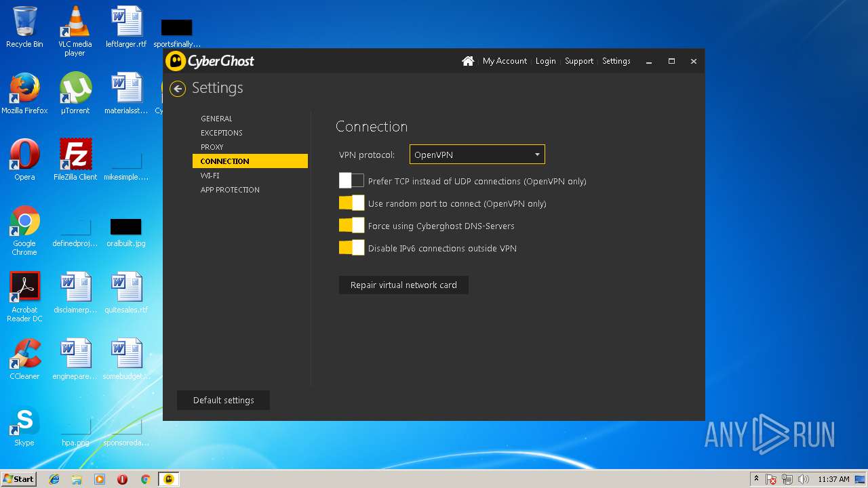The image size is (868, 488).
Task: Open Google Chrome desktop icon
Action: pyautogui.click(x=24, y=230)
